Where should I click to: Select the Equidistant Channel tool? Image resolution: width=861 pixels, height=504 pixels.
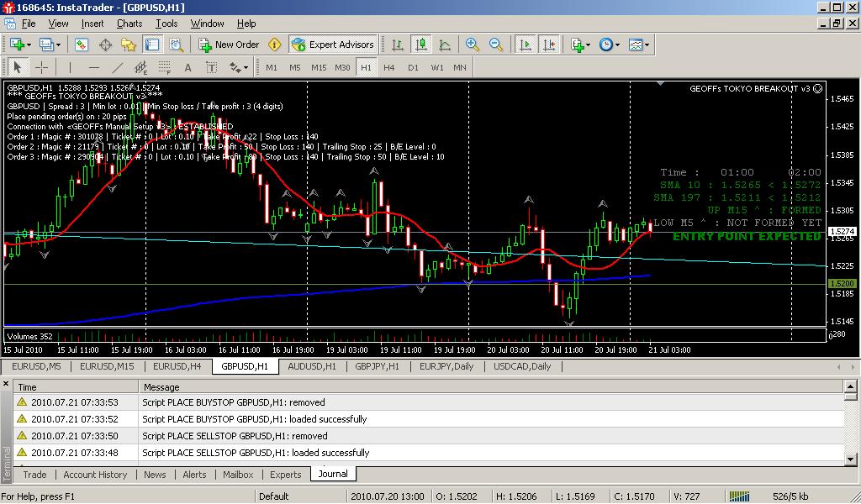click(x=140, y=67)
